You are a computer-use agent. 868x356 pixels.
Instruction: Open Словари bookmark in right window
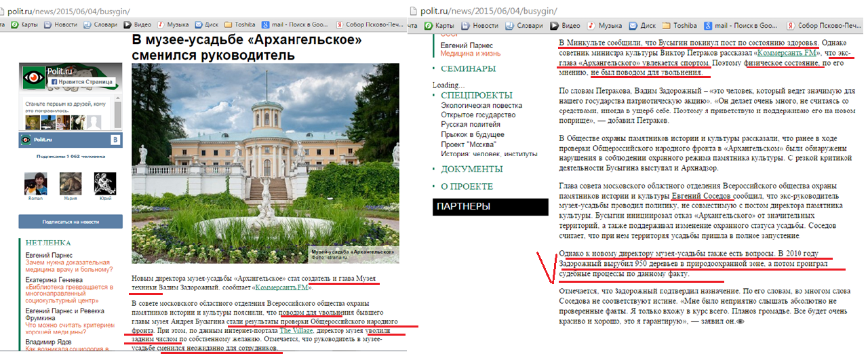point(524,25)
